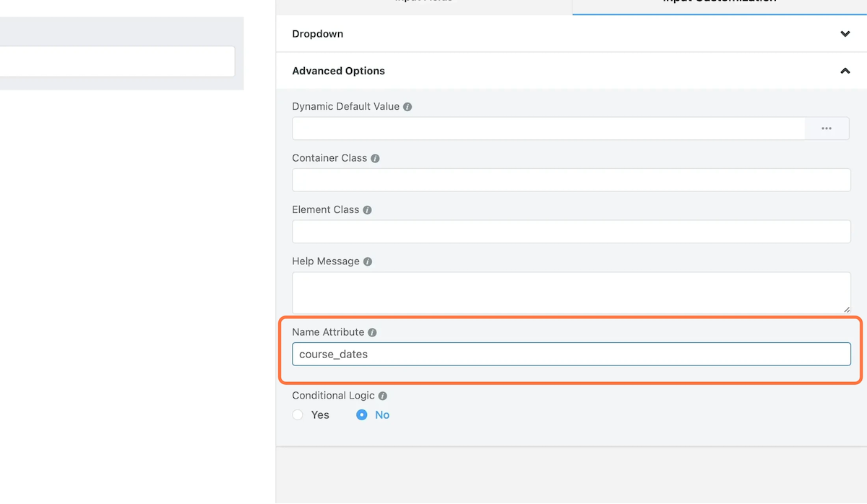Click the Container Class info icon

click(375, 158)
